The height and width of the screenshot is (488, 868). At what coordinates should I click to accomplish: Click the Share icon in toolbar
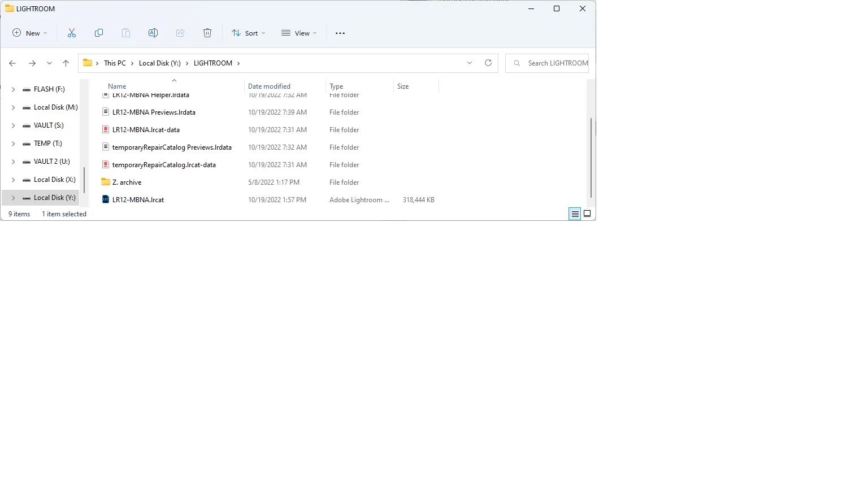[x=180, y=33]
